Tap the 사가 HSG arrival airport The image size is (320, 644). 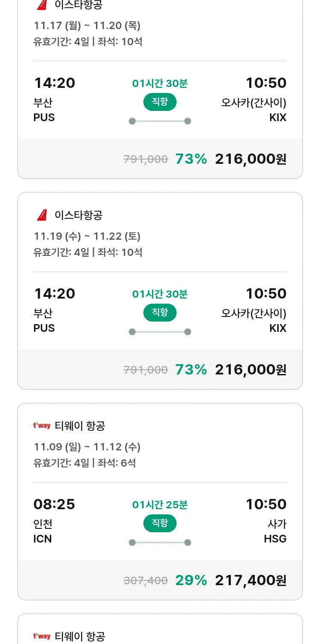tap(275, 531)
